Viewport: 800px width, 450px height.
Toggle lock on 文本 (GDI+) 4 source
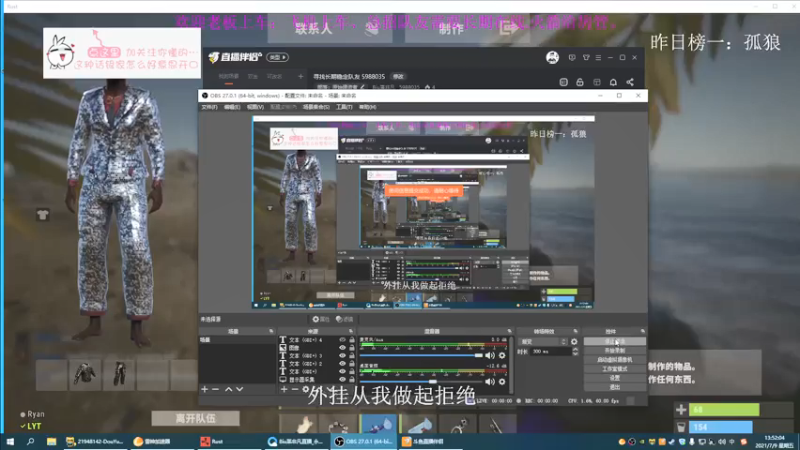(352, 340)
